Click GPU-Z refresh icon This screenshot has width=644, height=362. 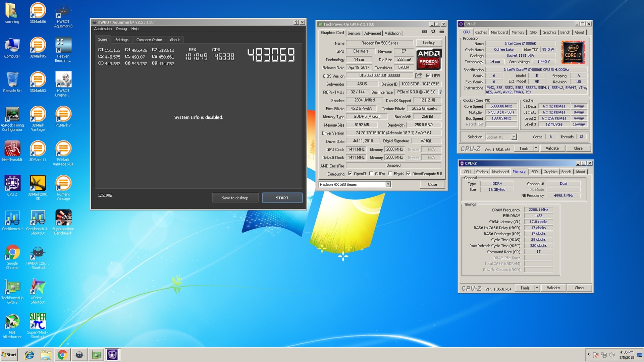[433, 32]
